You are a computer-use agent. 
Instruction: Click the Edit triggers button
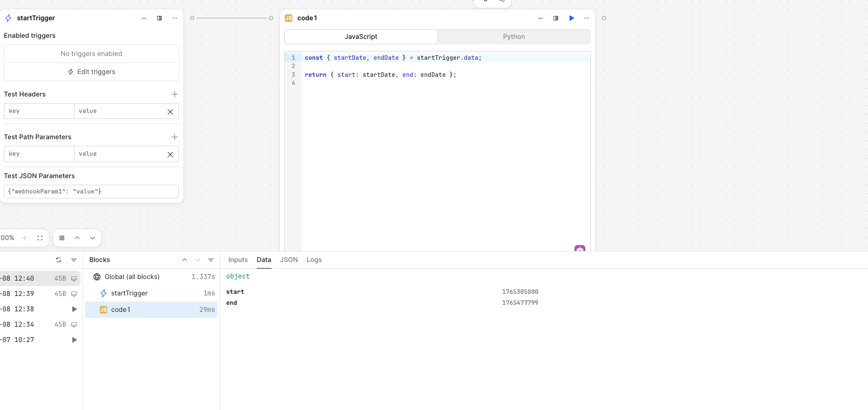(91, 72)
